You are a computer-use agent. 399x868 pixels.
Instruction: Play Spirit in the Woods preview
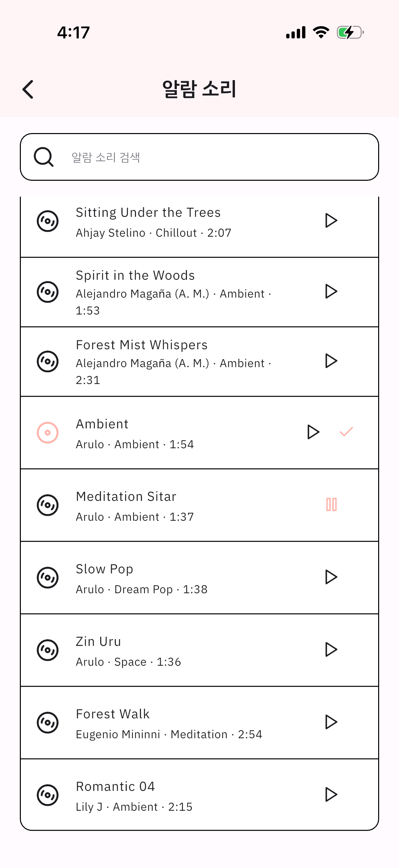click(x=331, y=291)
